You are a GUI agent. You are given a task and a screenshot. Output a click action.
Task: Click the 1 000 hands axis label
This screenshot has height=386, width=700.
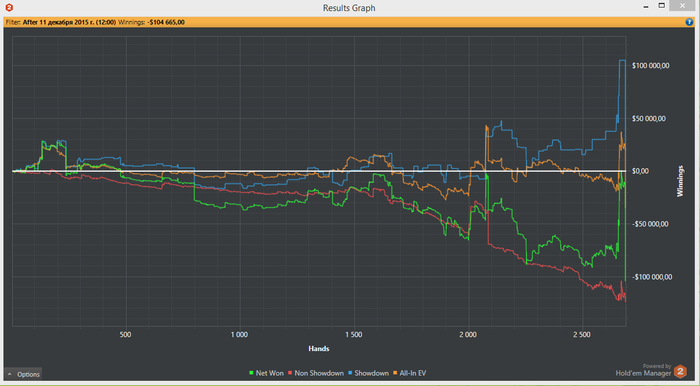click(239, 334)
